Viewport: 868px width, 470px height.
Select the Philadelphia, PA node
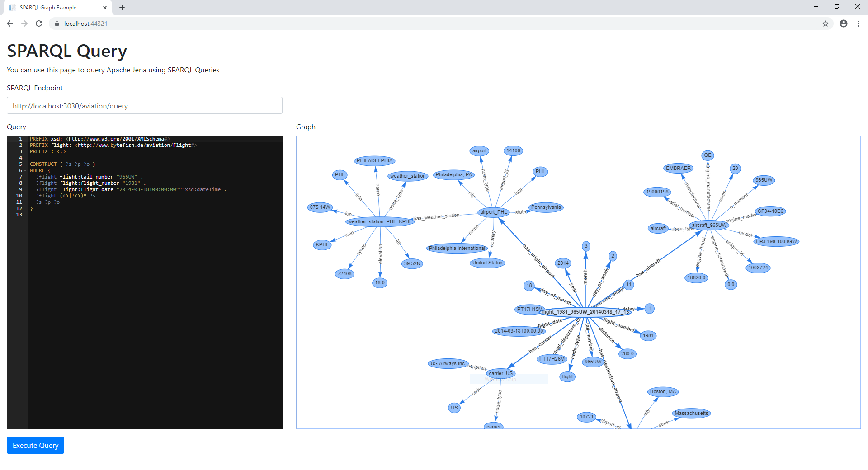click(x=453, y=174)
